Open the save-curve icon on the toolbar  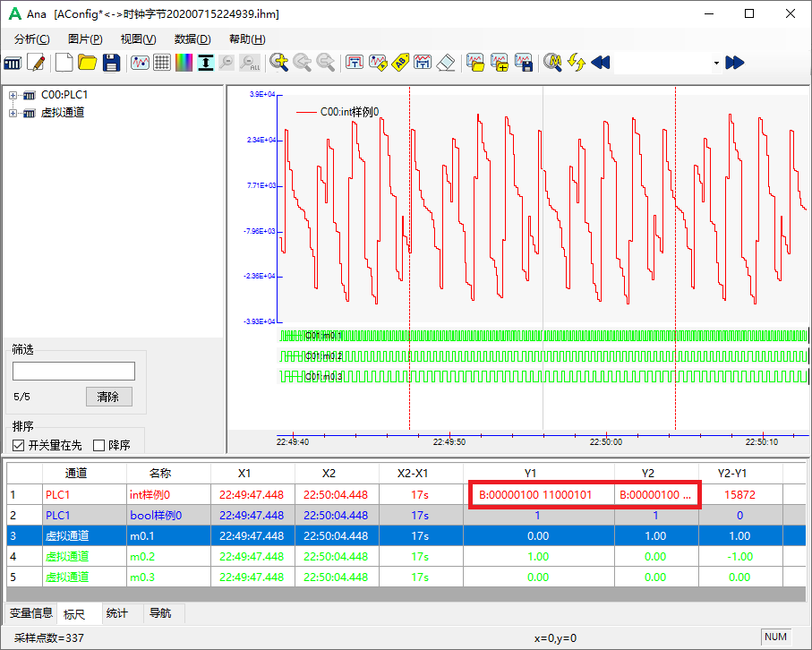pyautogui.click(x=523, y=63)
